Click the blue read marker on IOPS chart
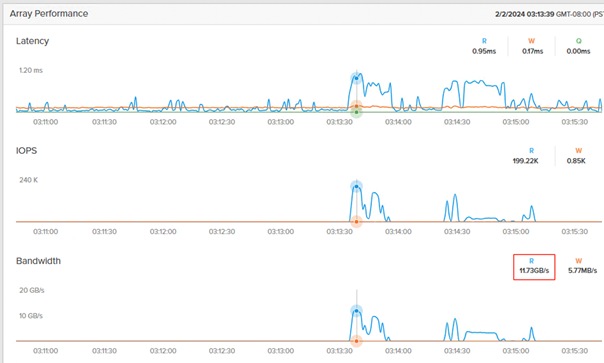The width and height of the screenshot is (604, 363). click(x=357, y=187)
